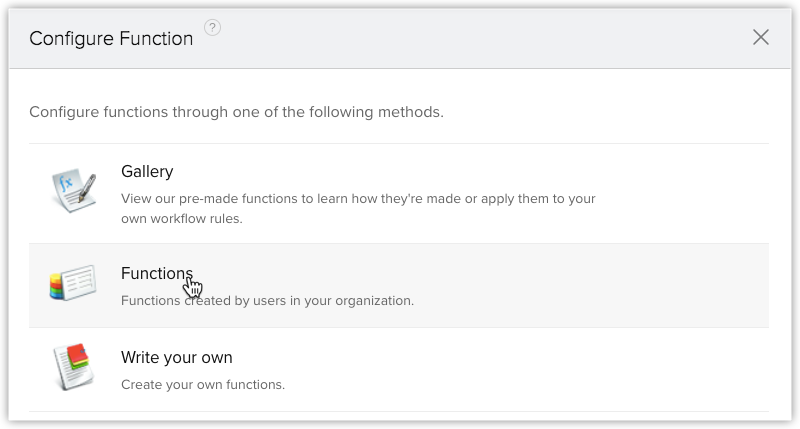The image size is (800, 429).
Task: Select the Gallery row's empty right area
Action: pos(684,194)
